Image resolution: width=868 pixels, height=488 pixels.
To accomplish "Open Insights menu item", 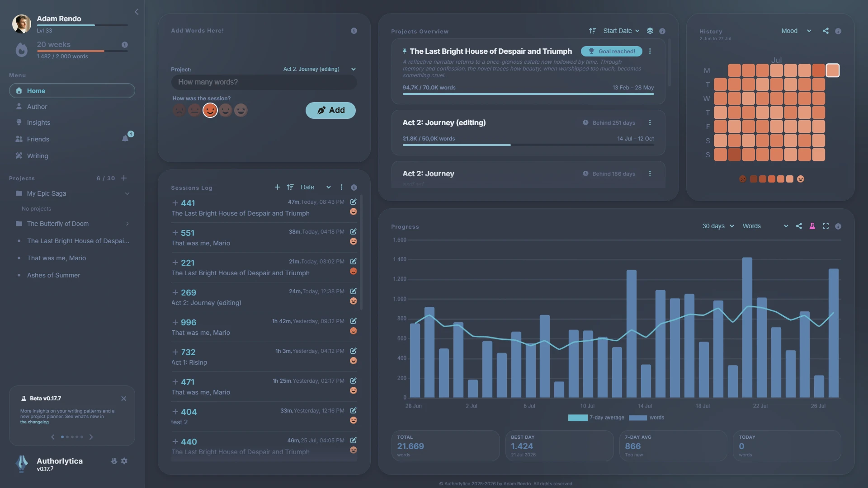I will pos(72,122).
